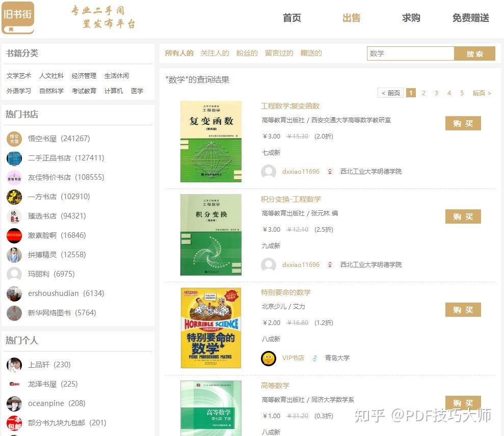Open oceanpine user avatar
Screen dimensions: 504x436
pyautogui.click(x=14, y=403)
